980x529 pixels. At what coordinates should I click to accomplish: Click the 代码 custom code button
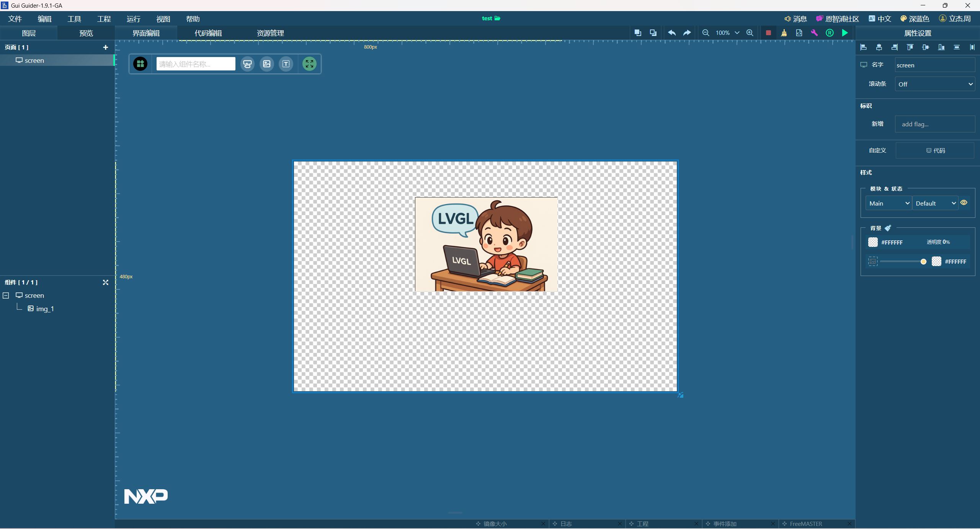[x=935, y=150]
